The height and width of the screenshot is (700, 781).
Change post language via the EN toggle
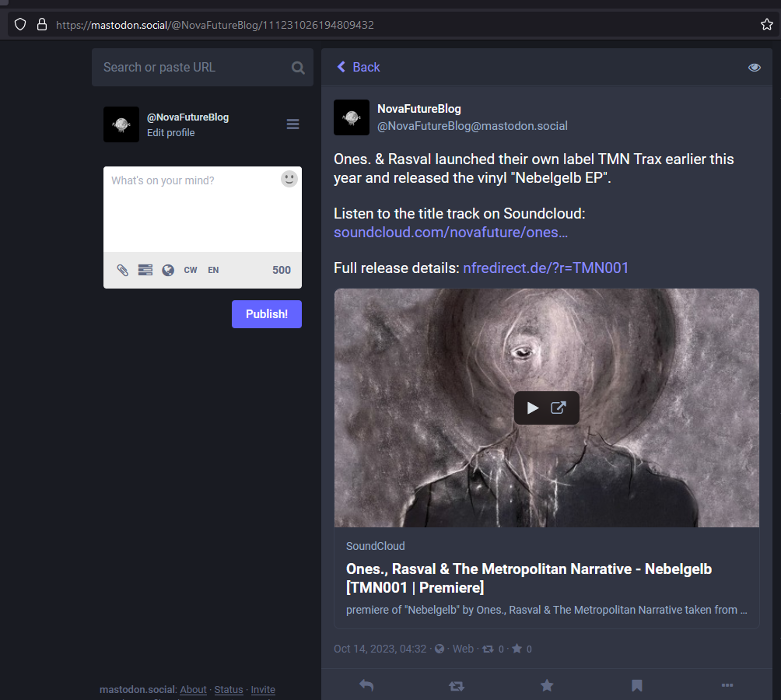coord(213,270)
